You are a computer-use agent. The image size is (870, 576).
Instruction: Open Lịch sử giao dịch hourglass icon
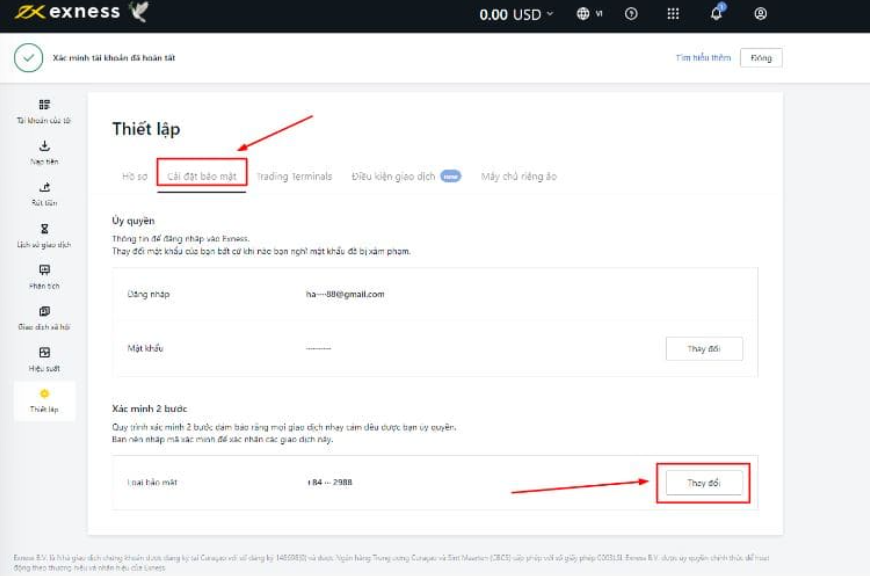[x=44, y=229]
